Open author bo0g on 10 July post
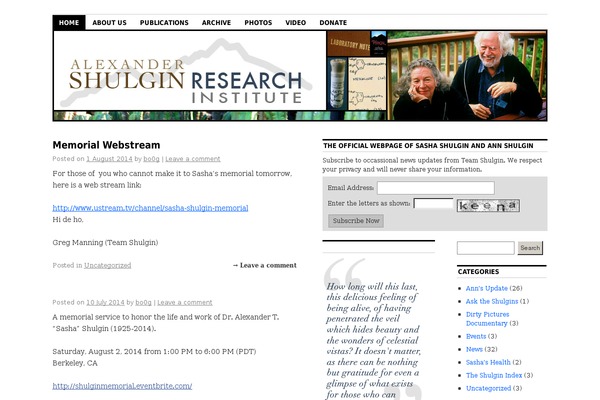Screen dimensions: 600x400 point(143,302)
